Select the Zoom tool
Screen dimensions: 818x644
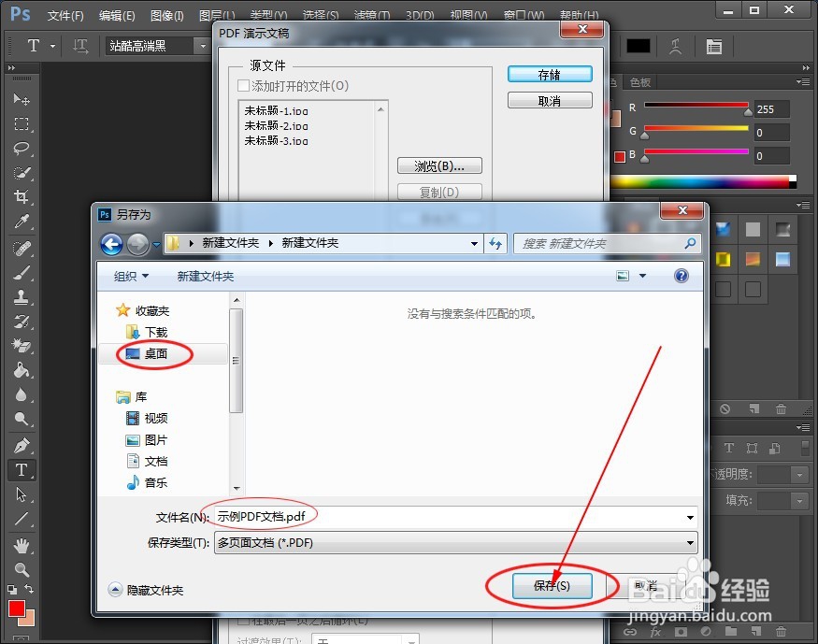pyautogui.click(x=22, y=569)
